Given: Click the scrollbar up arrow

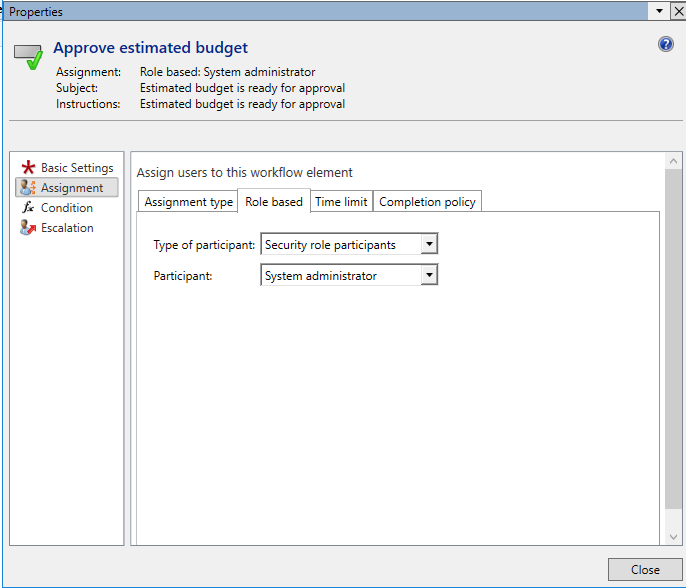Looking at the screenshot, I should click(672, 161).
